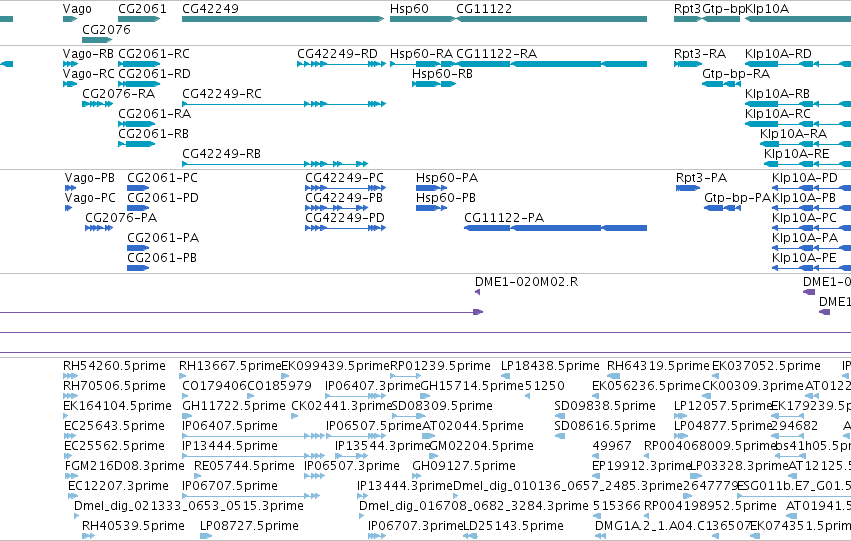Screen dimensions: 851x541
Task: Click the Gtp-bp-RA transcript label
Action: [736, 74]
